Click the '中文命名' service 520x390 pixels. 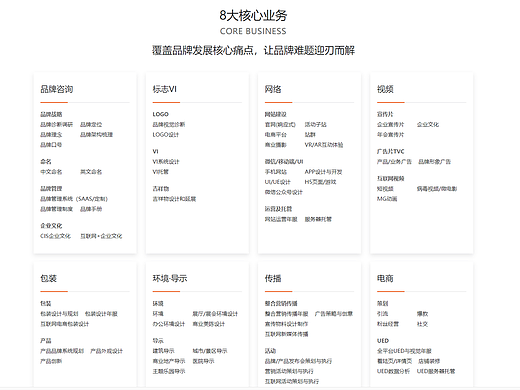[51, 172]
